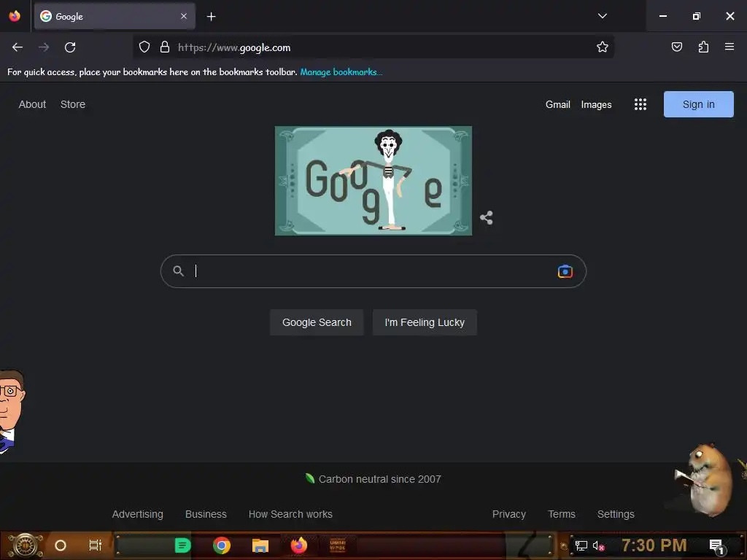Open the Settings footer menu
The image size is (747, 560).
tap(616, 514)
